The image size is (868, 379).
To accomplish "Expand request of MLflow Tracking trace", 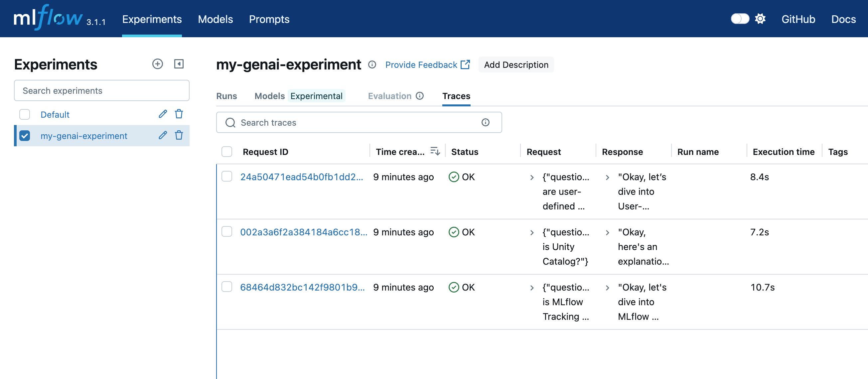I will pyautogui.click(x=532, y=288).
